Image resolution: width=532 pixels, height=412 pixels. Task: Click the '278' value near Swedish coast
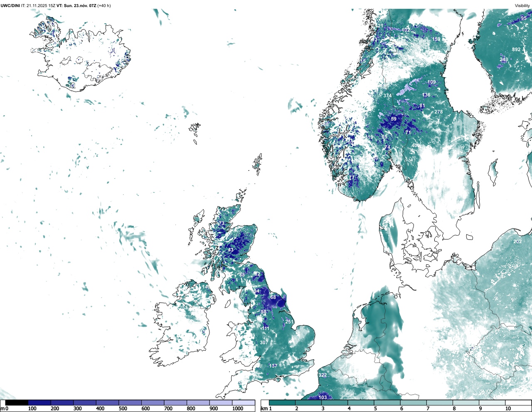coord(438,112)
